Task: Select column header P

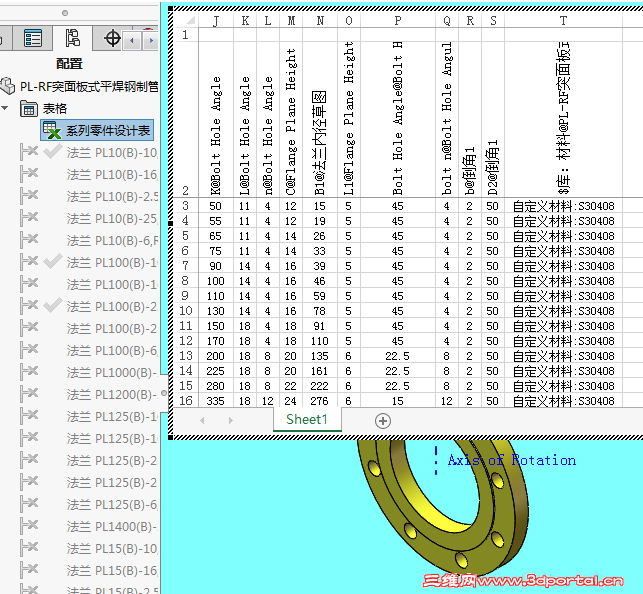Action: [398, 20]
